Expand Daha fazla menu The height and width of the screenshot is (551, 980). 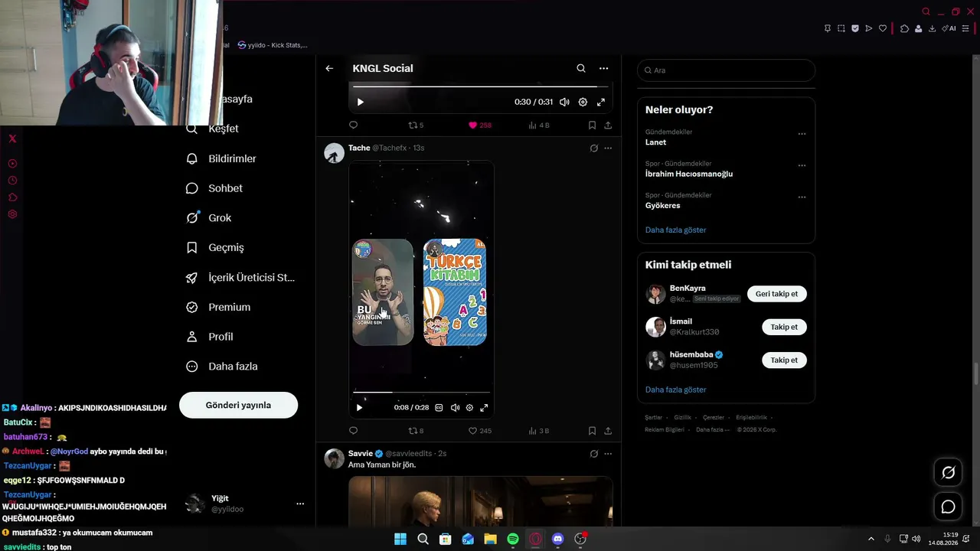click(222, 367)
